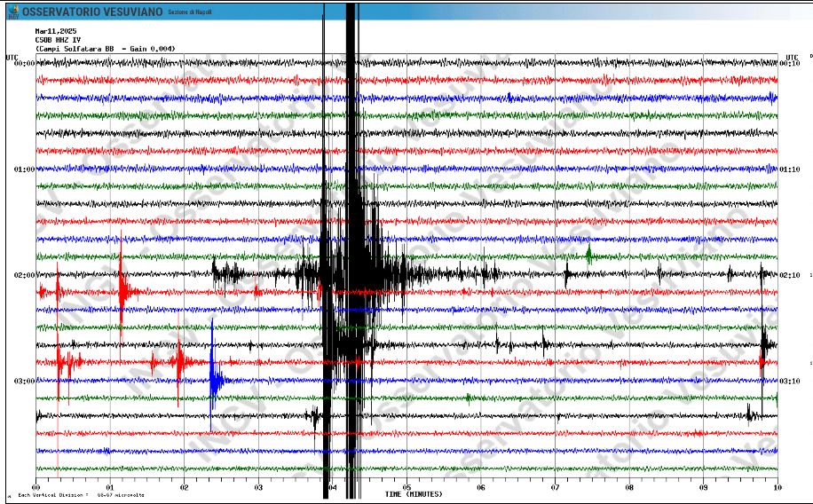Click minute tick label 04 on bottom axis

(333, 487)
